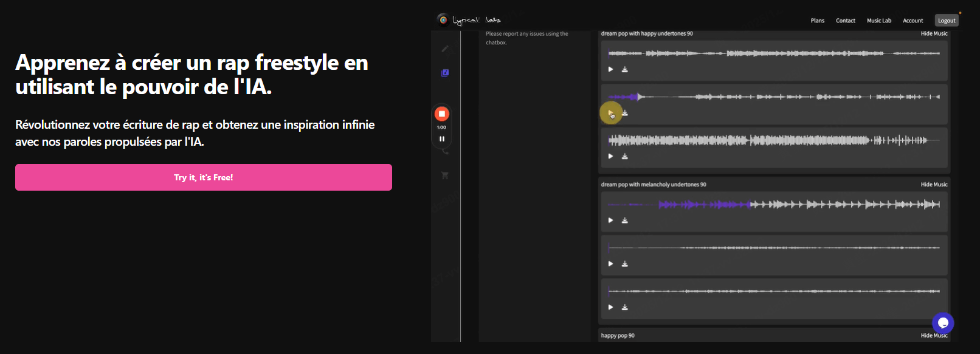980x354 pixels.
Task: Play first track of happy undertones group
Action: (610, 69)
